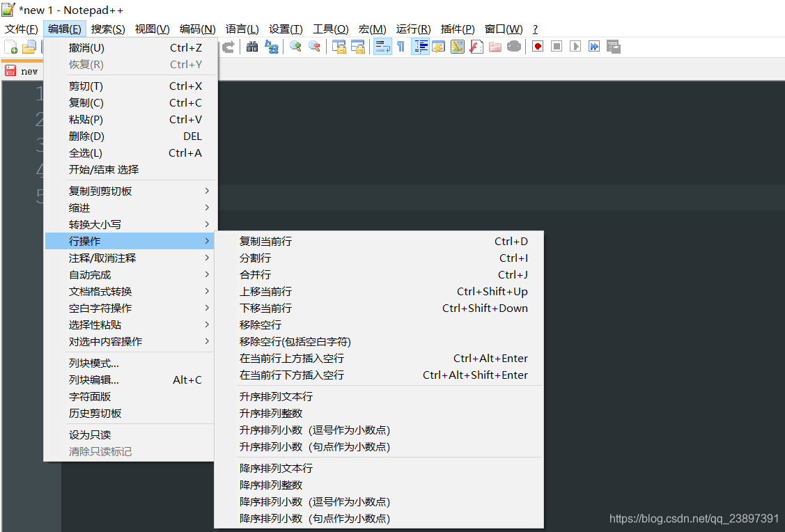Open Folder as Workspace icon

coord(495,47)
